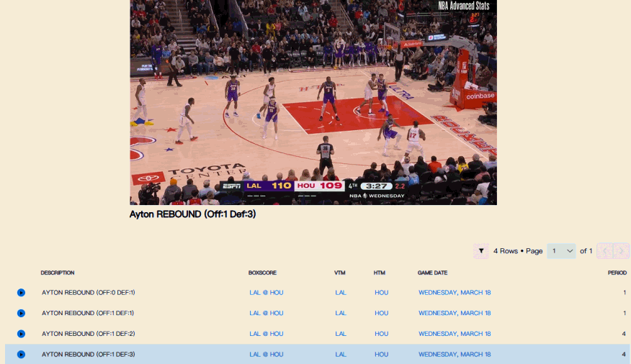Click LAL team link in Off:1 Def:2 row
This screenshot has height=364, width=631.
pos(341,334)
